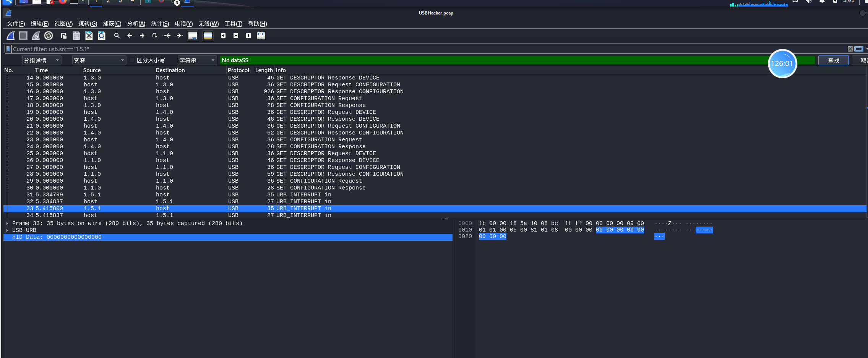Toggle auto-scroll during live capture

tap(193, 36)
